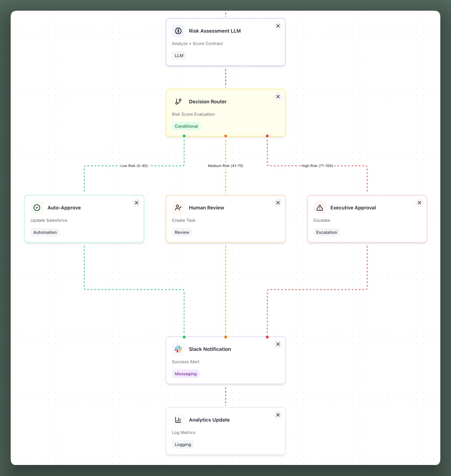Delete the Human Review node

click(278, 203)
